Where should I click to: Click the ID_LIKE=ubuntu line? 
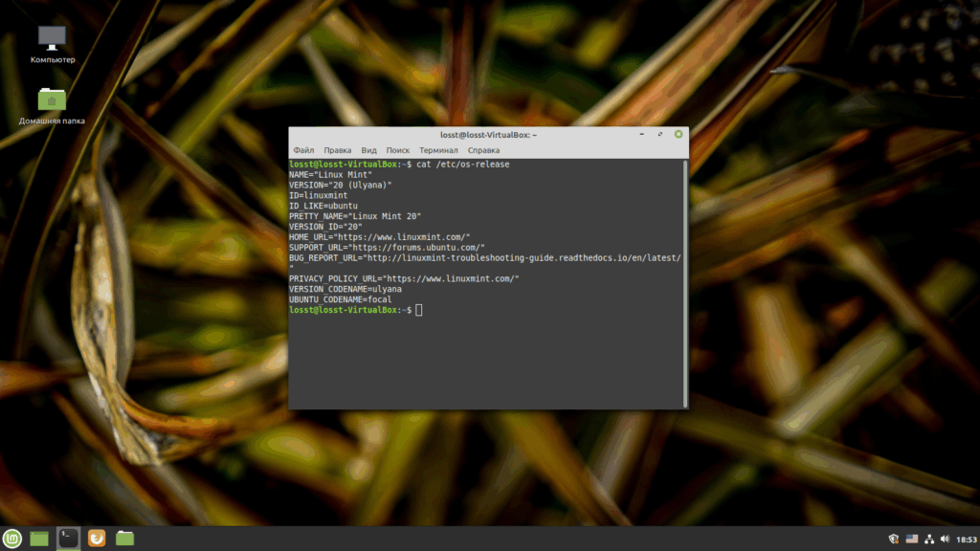tap(323, 206)
